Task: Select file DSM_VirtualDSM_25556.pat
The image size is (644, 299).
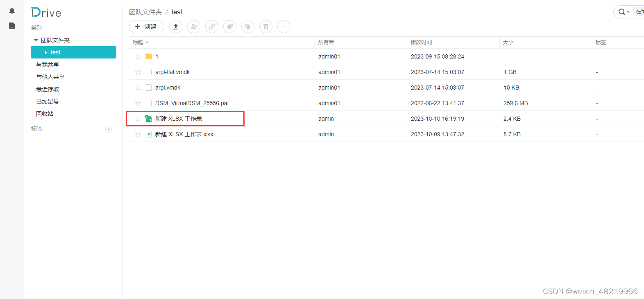Action: coord(192,103)
